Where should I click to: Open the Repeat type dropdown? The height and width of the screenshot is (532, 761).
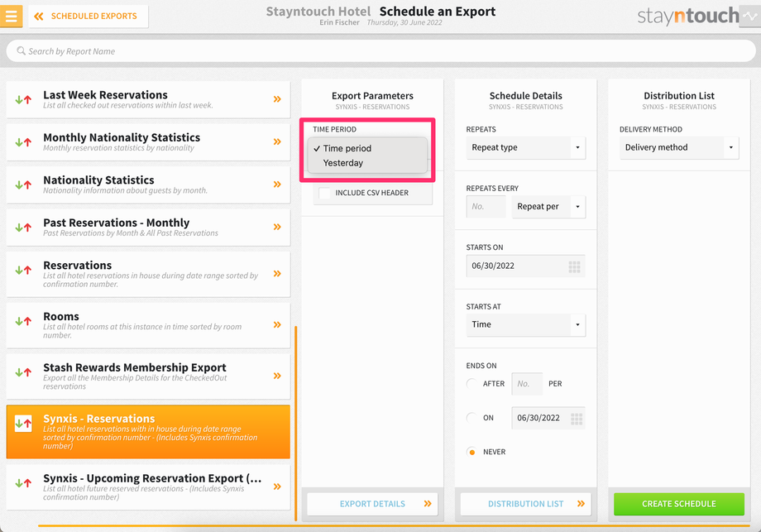pyautogui.click(x=525, y=147)
